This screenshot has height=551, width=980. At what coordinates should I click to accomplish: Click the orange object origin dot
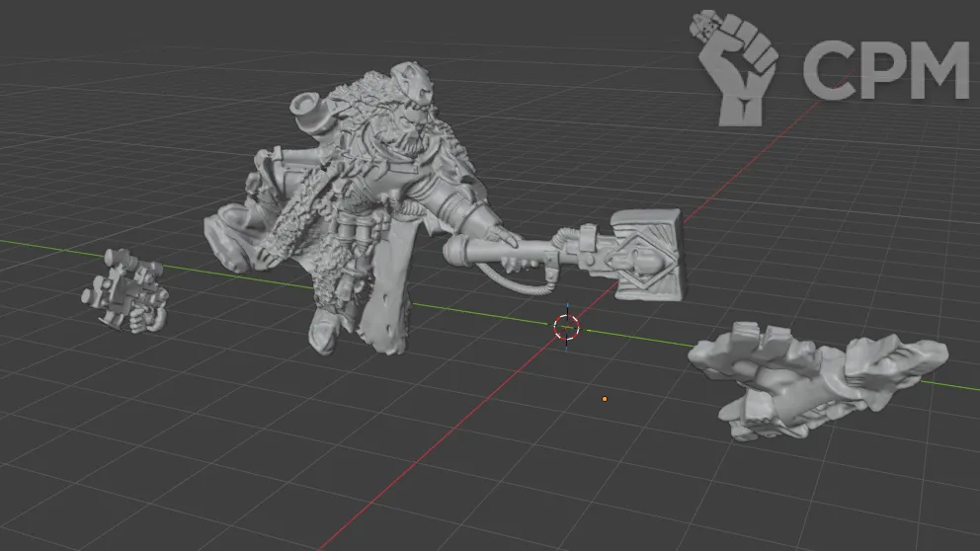tap(605, 399)
